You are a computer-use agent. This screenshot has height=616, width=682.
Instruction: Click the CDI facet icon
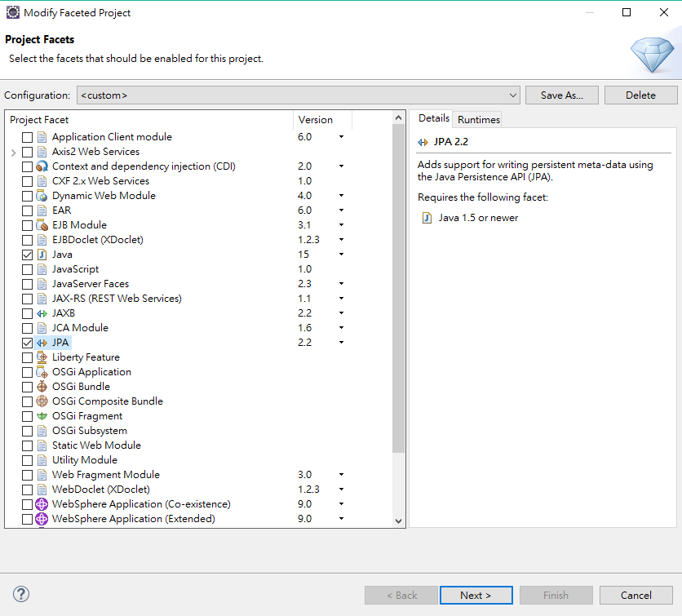42,166
